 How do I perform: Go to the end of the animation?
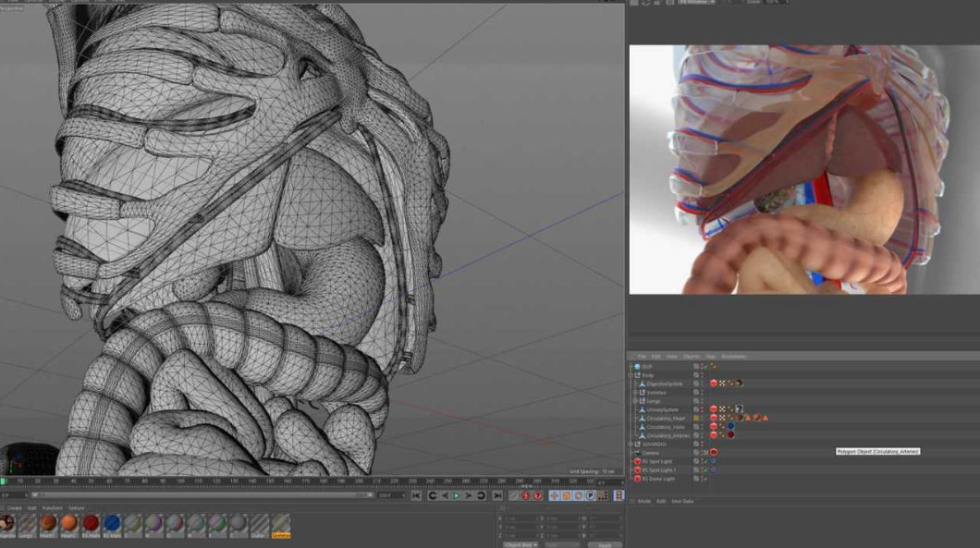click(496, 496)
